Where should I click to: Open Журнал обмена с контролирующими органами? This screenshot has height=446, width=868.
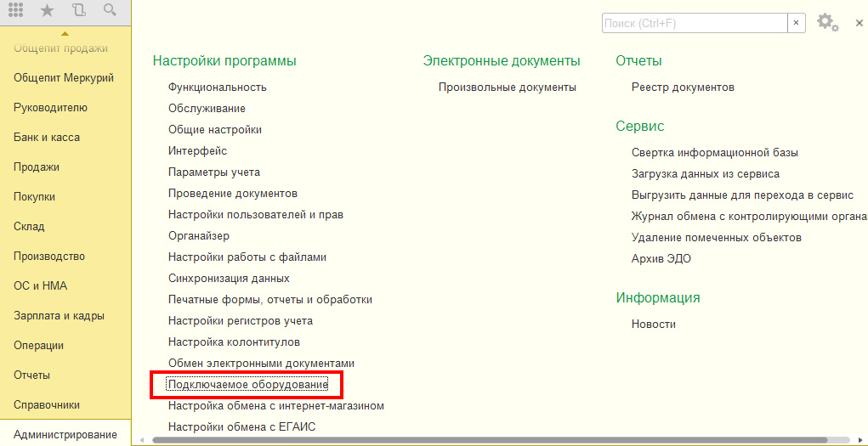750,217
